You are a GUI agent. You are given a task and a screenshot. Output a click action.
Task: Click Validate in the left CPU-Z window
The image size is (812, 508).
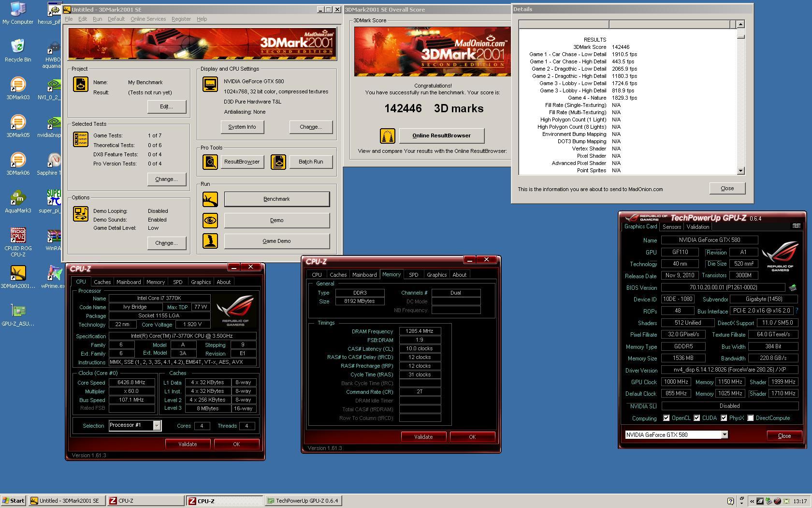[188, 444]
